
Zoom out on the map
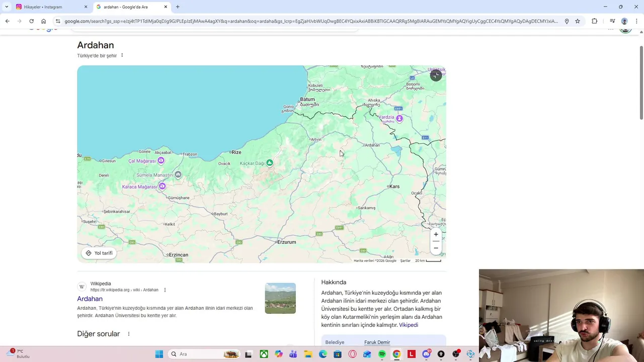click(436, 248)
